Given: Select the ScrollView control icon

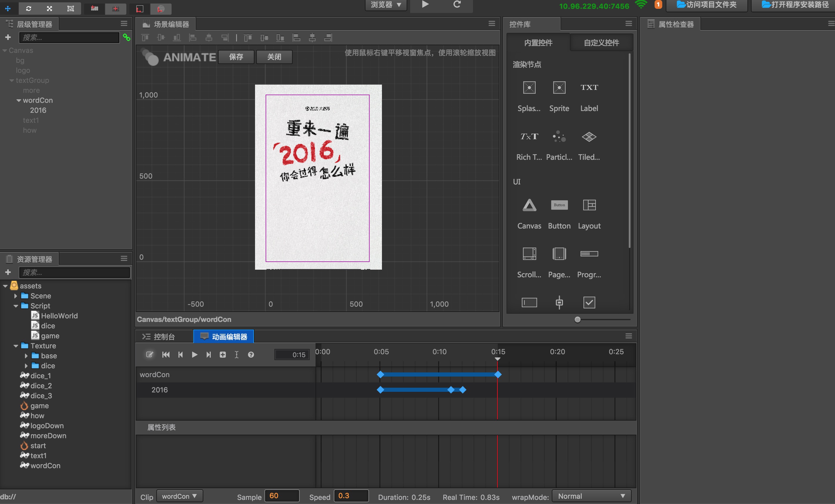Looking at the screenshot, I should [529, 254].
